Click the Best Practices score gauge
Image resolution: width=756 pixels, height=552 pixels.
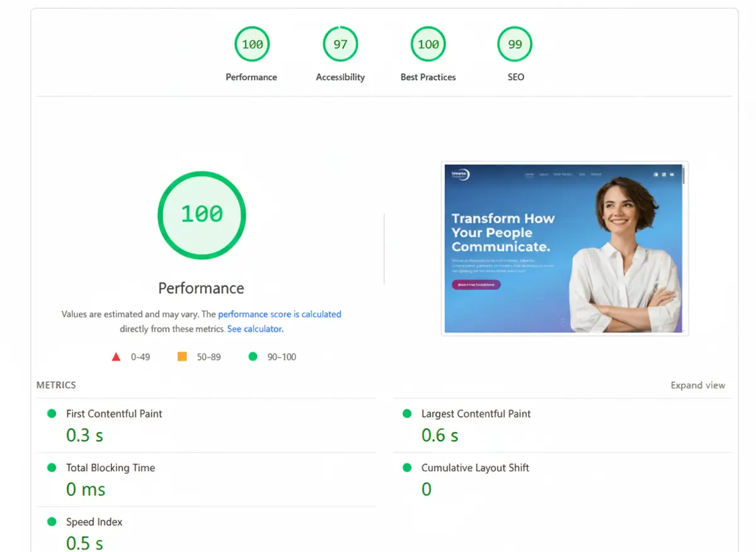click(428, 44)
